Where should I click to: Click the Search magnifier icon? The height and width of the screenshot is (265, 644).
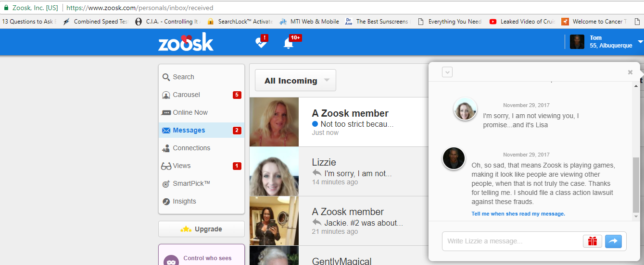click(x=166, y=77)
